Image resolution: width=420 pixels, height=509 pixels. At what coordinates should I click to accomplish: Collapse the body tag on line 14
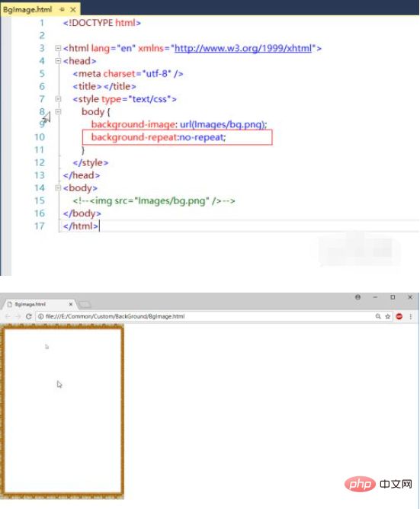[x=58, y=187]
